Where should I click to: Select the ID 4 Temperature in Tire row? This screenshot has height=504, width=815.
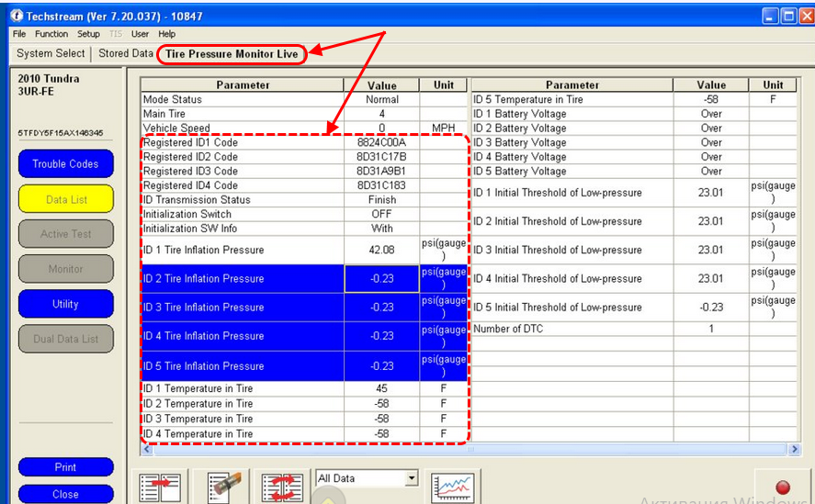304,434
